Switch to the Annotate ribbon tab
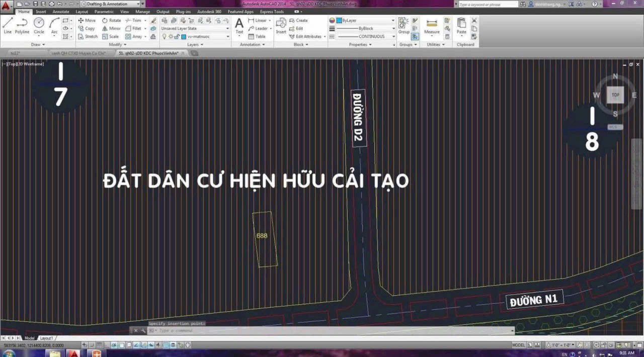 pyautogui.click(x=60, y=11)
